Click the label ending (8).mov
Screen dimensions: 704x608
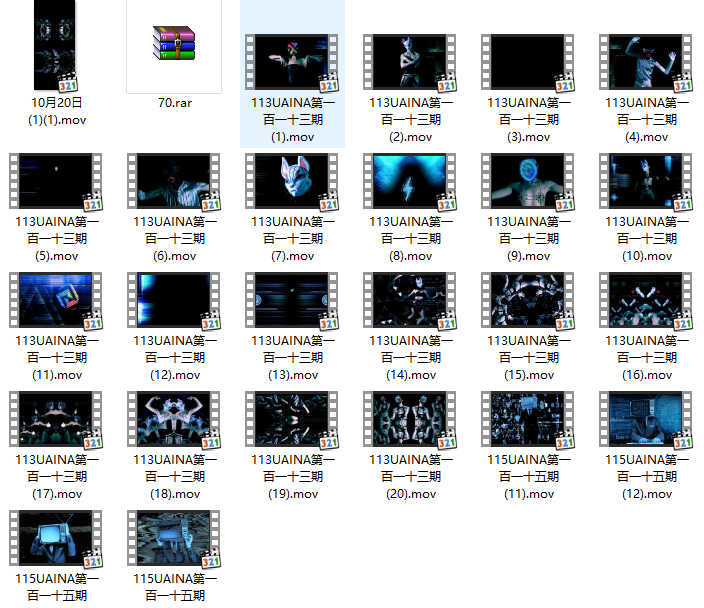pos(411,239)
